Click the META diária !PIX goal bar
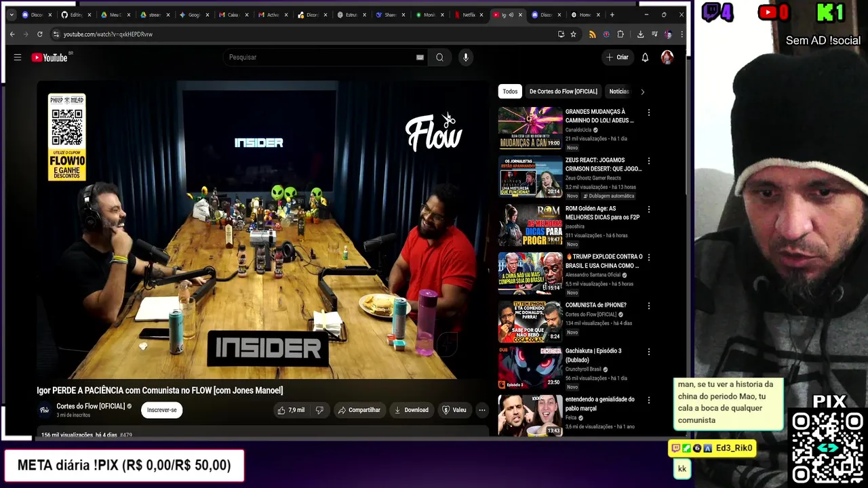 (124, 466)
